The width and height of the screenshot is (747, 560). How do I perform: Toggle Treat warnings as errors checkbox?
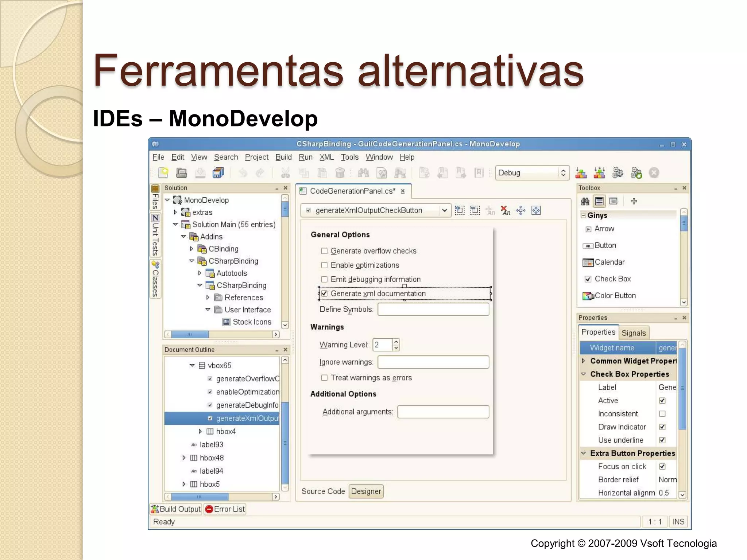(324, 378)
